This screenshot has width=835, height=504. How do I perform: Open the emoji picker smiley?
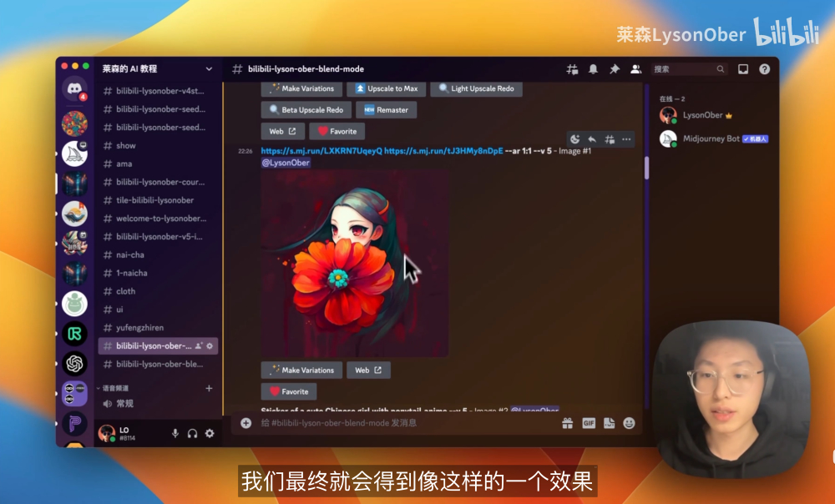pyautogui.click(x=629, y=423)
